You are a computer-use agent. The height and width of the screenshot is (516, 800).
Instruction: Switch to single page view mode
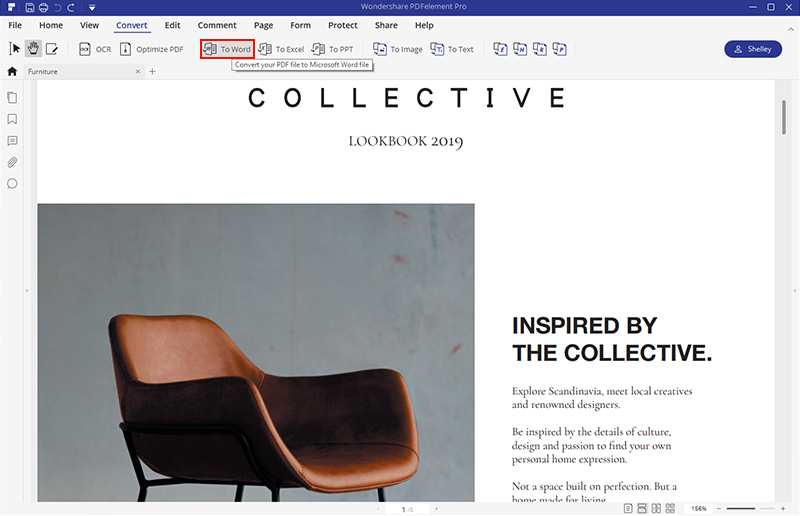coord(628,509)
